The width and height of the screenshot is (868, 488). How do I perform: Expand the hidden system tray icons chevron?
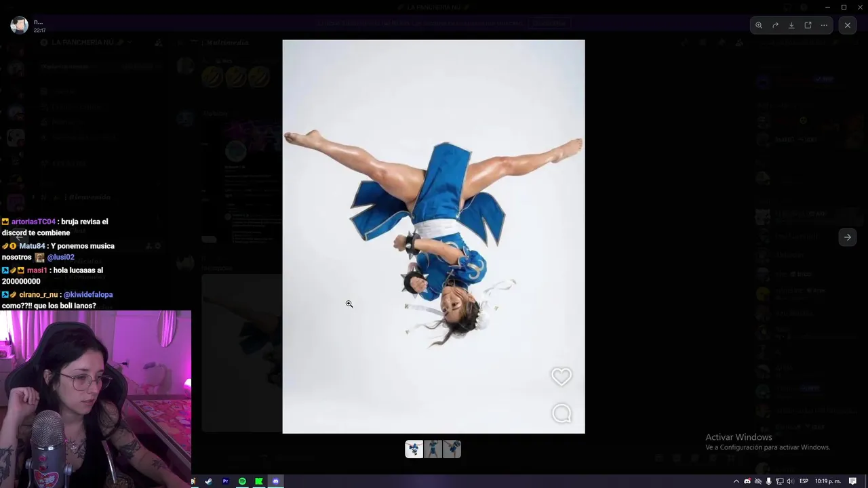coord(736,481)
